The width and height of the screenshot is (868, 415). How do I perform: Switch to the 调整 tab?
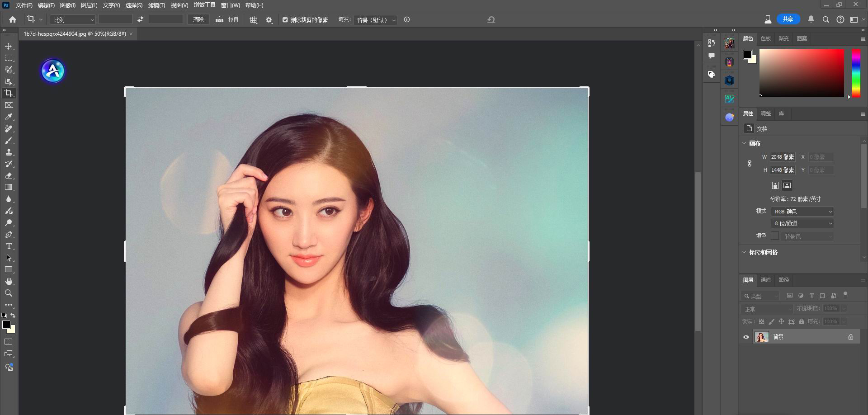(x=766, y=113)
